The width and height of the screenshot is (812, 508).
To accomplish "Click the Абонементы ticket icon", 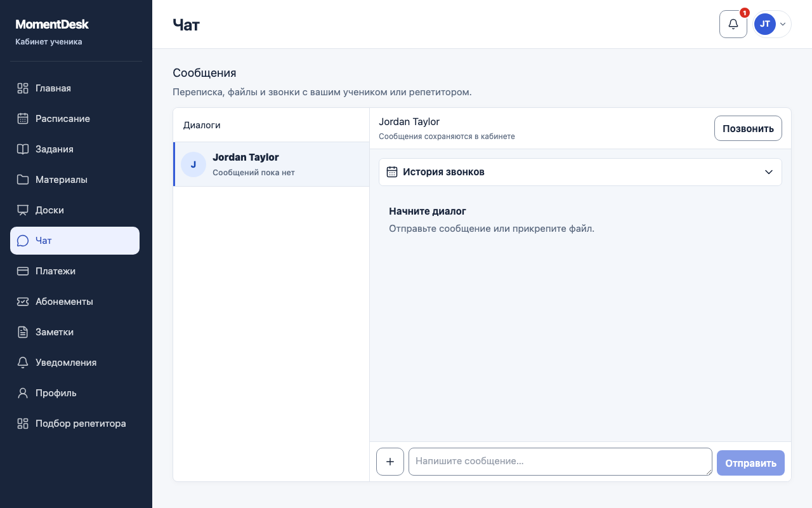I will (23, 302).
